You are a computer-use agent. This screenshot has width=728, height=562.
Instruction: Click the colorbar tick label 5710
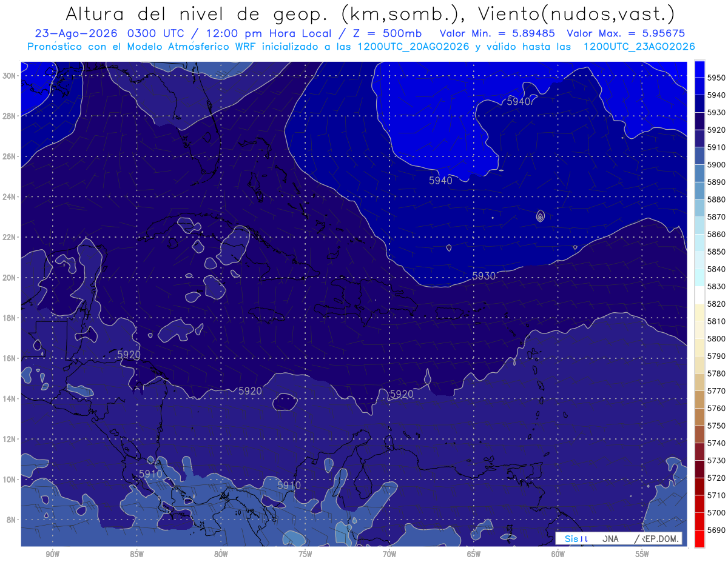click(x=716, y=495)
